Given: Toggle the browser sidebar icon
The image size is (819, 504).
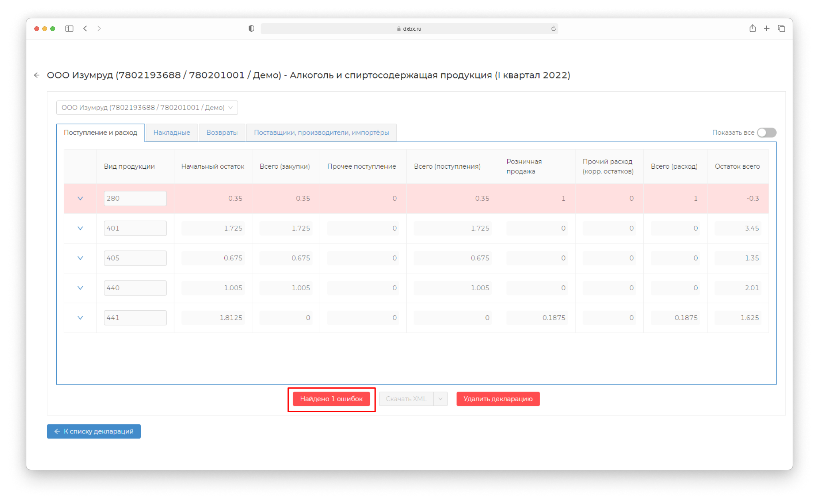Looking at the screenshot, I should point(69,29).
